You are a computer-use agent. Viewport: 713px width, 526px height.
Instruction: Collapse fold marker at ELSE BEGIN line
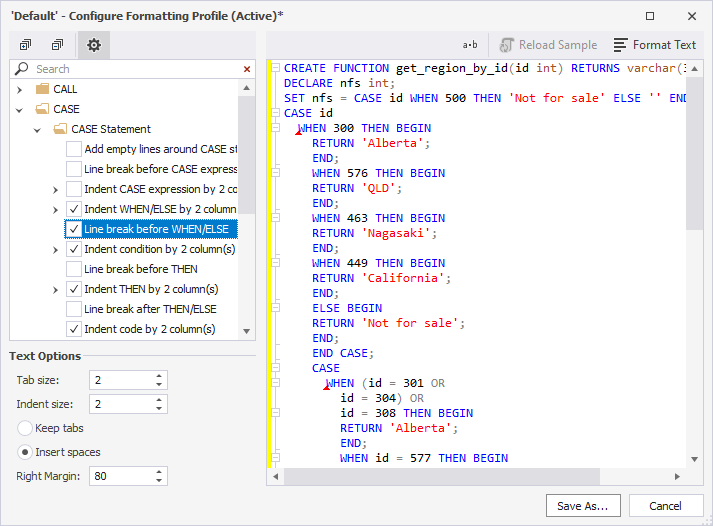pyautogui.click(x=276, y=308)
